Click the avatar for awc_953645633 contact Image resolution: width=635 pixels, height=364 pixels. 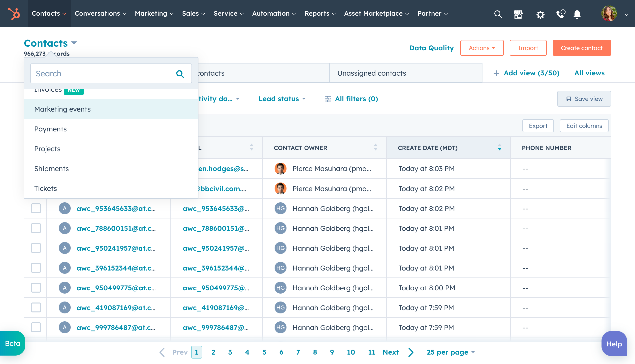pyautogui.click(x=64, y=208)
